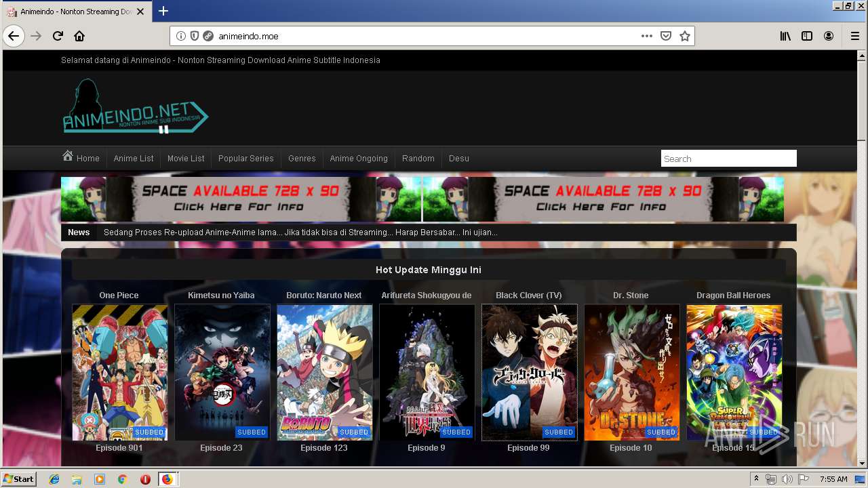The width and height of the screenshot is (868, 488).
Task: Bookmark this page with star icon
Action: click(685, 36)
